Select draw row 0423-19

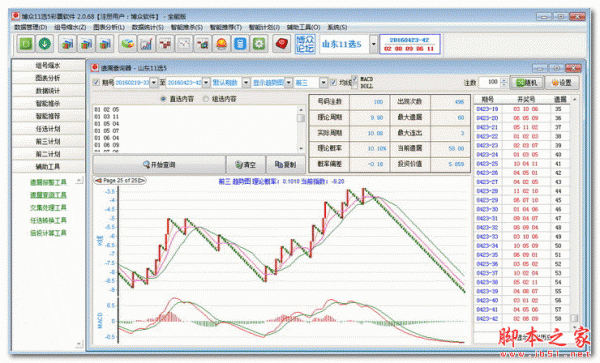point(522,109)
